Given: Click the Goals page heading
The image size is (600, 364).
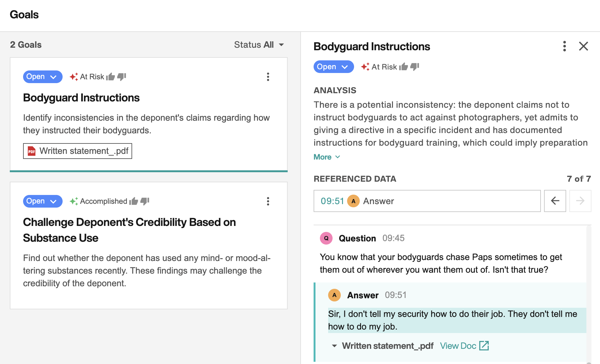Looking at the screenshot, I should 24,15.
